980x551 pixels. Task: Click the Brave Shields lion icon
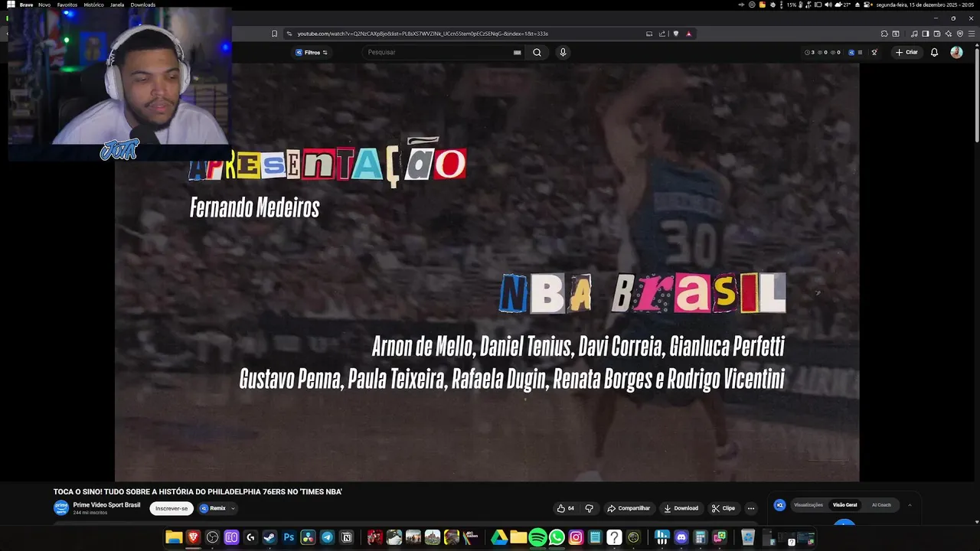[x=676, y=34]
